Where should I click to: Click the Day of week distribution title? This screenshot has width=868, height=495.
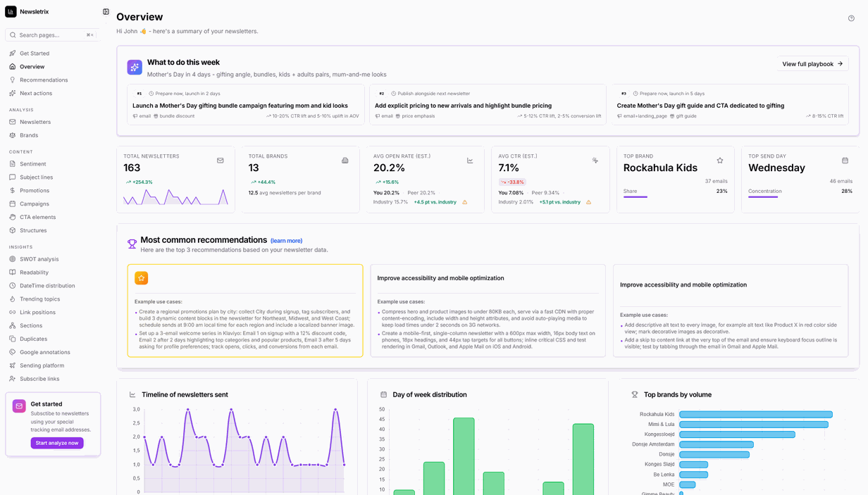point(430,395)
